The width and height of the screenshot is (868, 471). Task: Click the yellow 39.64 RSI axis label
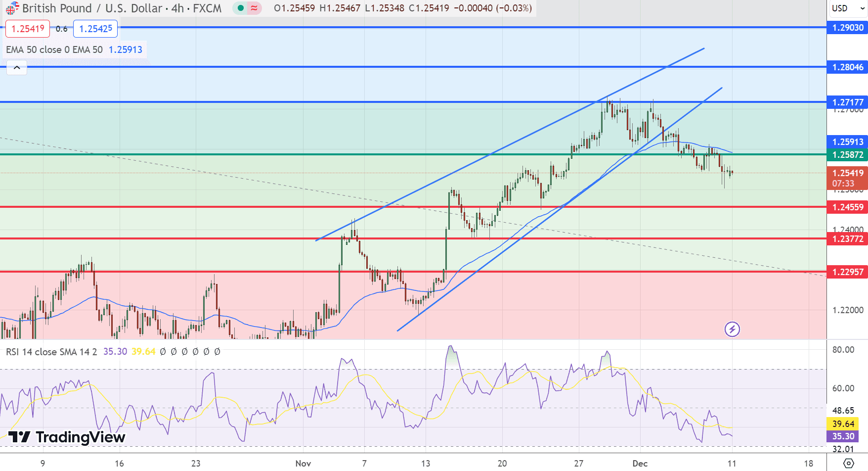tap(843, 424)
